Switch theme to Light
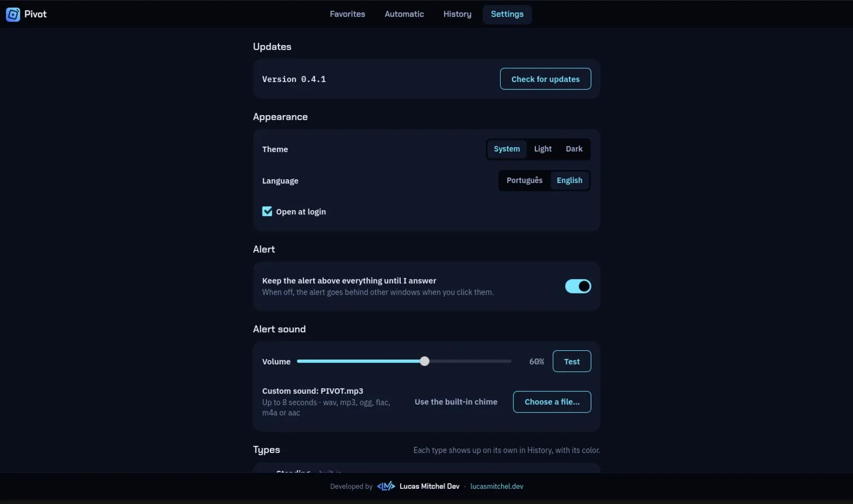This screenshot has width=853, height=504. (x=543, y=149)
